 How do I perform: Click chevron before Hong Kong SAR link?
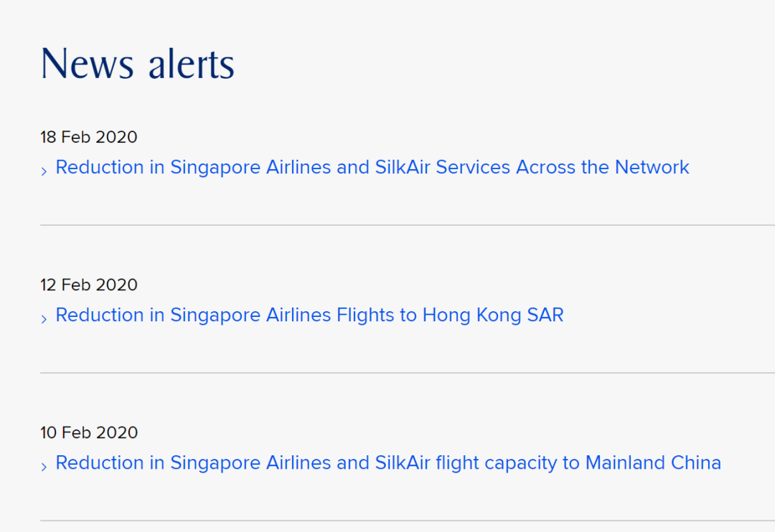point(44,318)
